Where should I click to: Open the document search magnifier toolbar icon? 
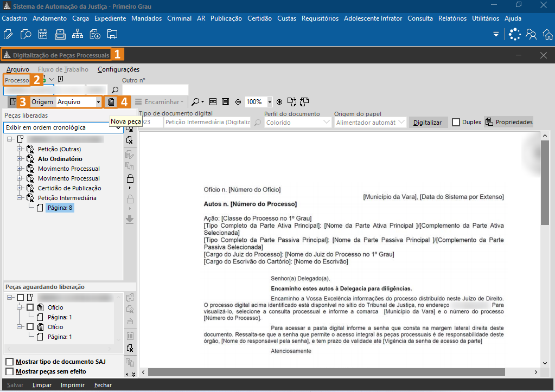click(x=25, y=34)
